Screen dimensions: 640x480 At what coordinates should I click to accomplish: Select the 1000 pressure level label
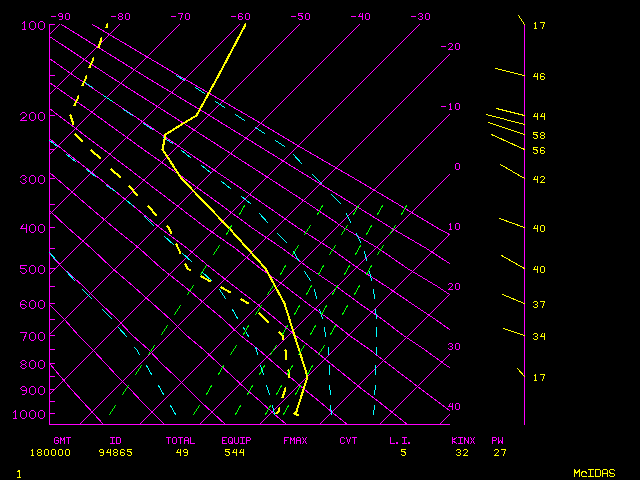coord(30,414)
